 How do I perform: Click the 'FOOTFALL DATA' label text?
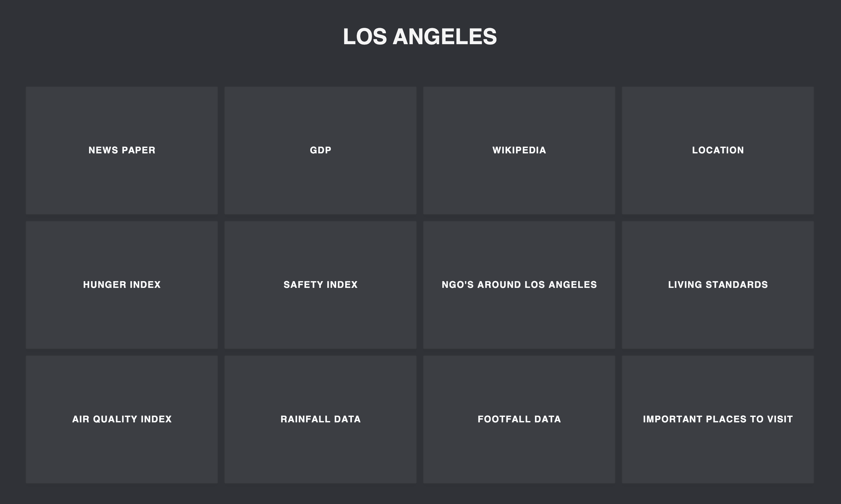[x=519, y=419]
